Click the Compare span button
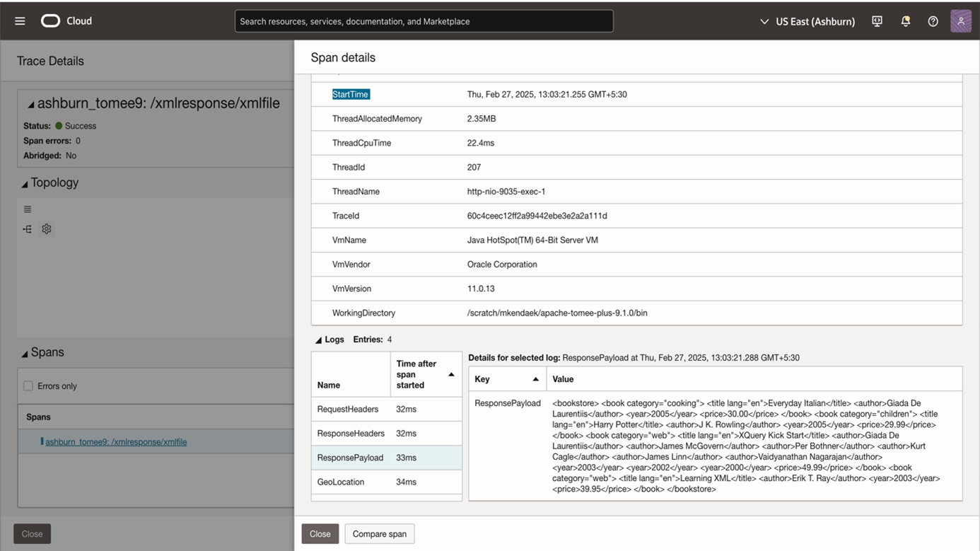Screen dimensions: 980x551 379,534
